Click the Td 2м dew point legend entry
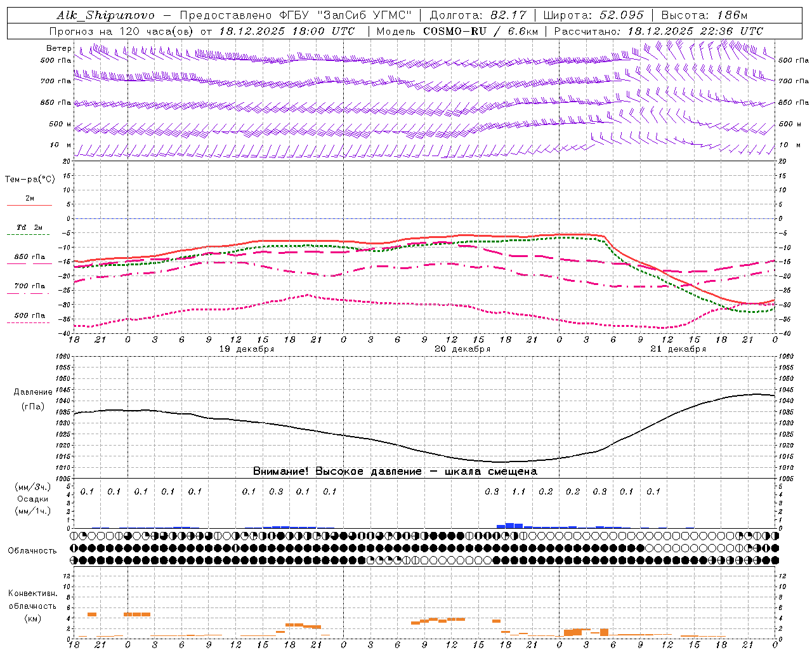The height and width of the screenshot is (650, 812). coord(29,227)
